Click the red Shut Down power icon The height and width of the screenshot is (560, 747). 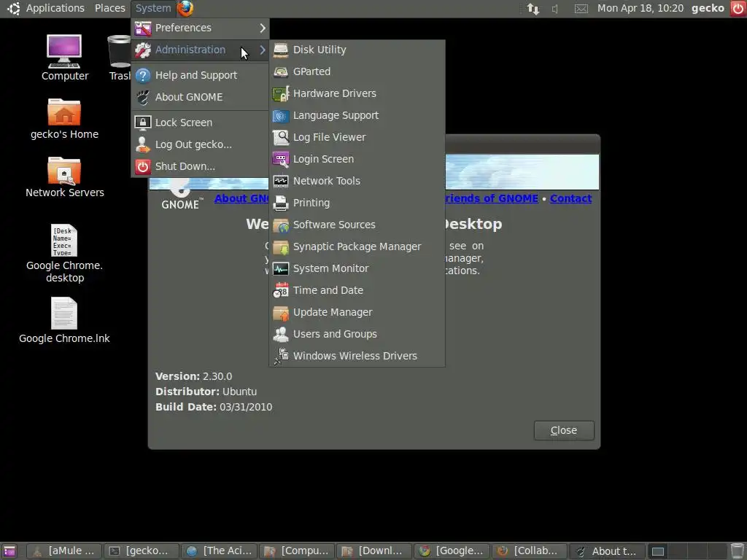[142, 166]
